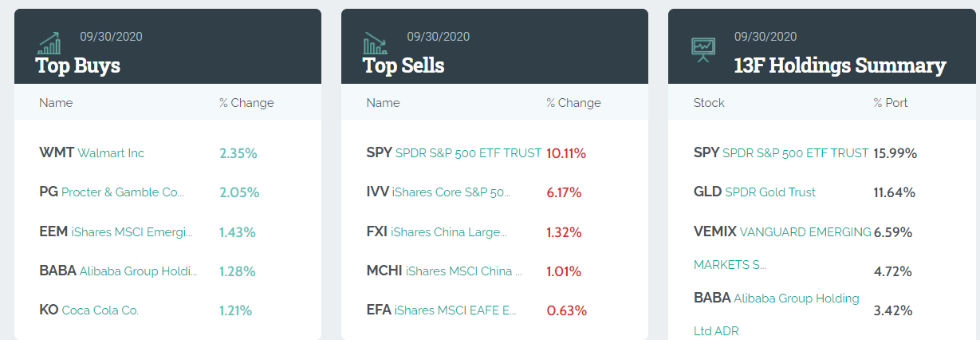
Task: Click the 13F Holdings presentation board icon
Action: [x=703, y=49]
